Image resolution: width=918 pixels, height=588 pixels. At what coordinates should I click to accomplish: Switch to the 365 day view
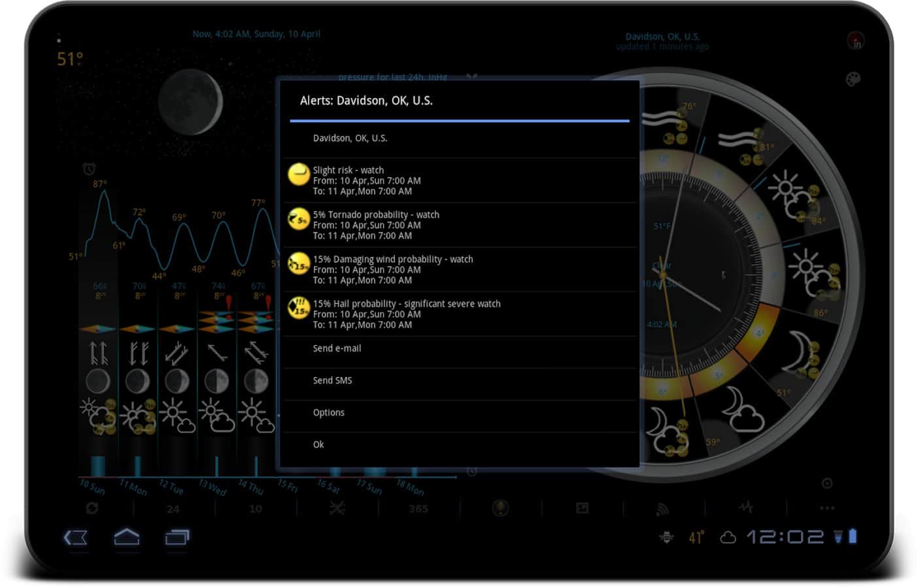pos(418,509)
